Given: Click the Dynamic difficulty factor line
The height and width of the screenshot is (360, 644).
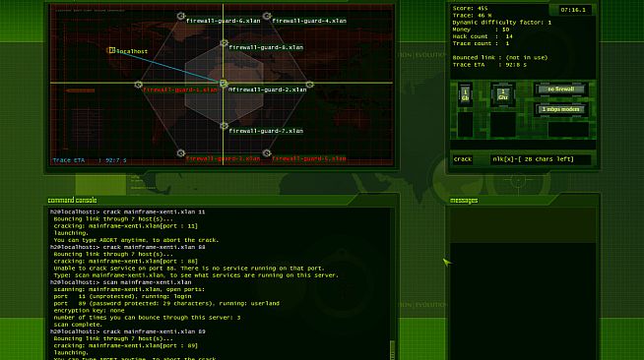Looking at the screenshot, I should [502, 23].
